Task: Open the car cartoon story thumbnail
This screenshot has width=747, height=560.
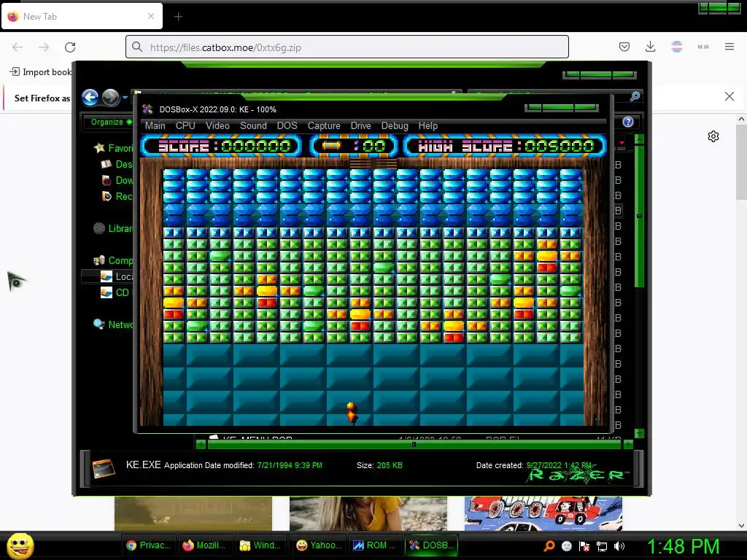Action: click(x=543, y=513)
